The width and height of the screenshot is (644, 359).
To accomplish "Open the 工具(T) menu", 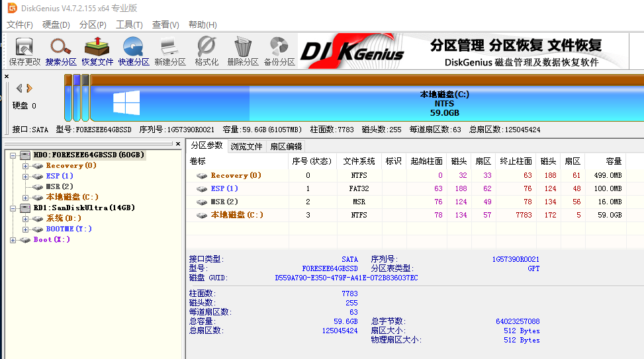I will (129, 24).
